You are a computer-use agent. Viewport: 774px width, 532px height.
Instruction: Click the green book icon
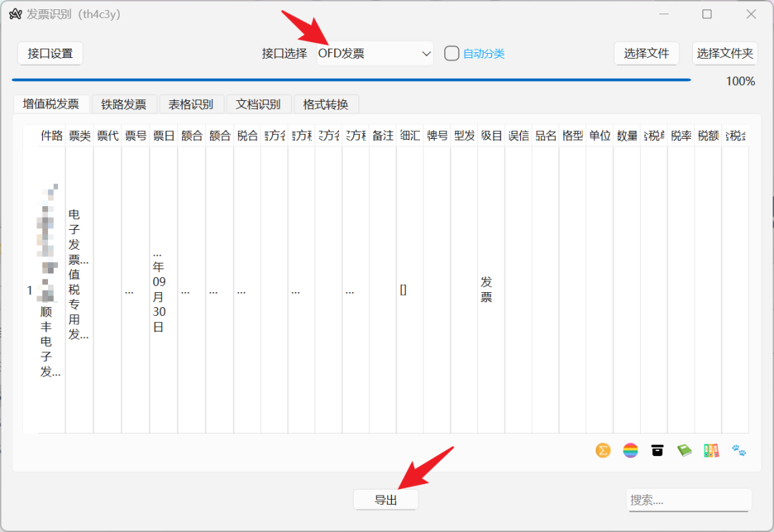click(684, 450)
